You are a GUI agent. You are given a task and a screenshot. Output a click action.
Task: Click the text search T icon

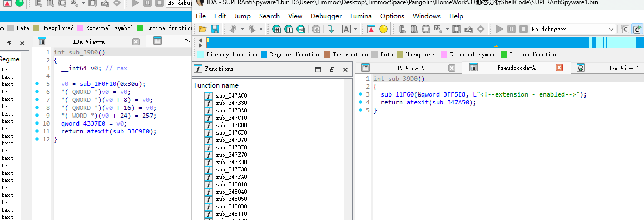(289, 29)
